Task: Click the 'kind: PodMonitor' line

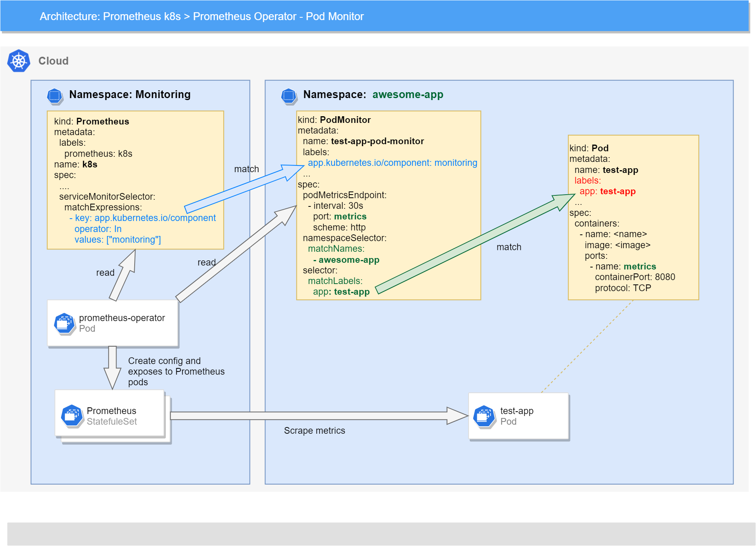Action: 334,120
